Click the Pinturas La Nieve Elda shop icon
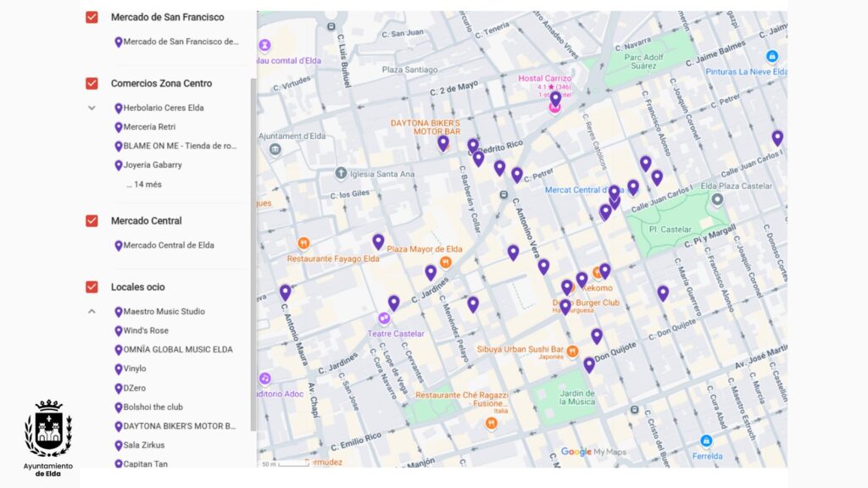This screenshot has height=488, width=868. (771, 57)
